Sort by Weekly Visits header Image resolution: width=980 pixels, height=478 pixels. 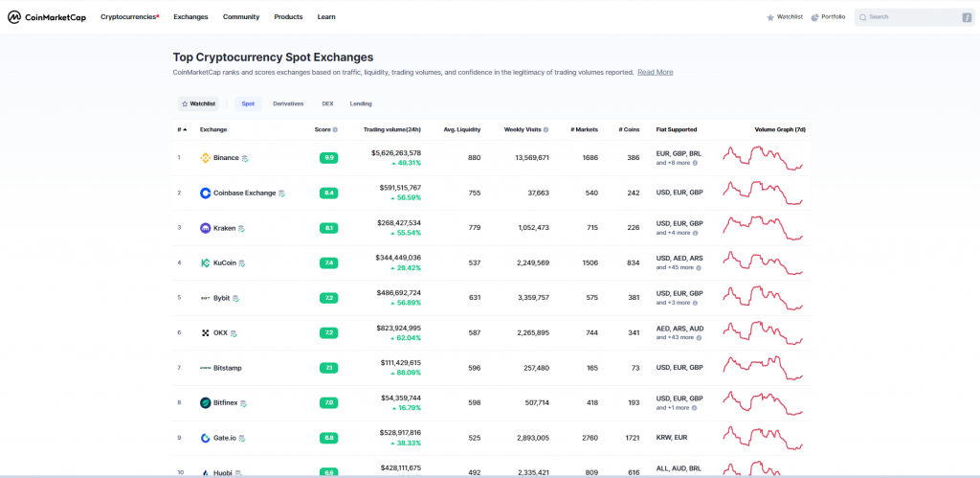coord(523,129)
